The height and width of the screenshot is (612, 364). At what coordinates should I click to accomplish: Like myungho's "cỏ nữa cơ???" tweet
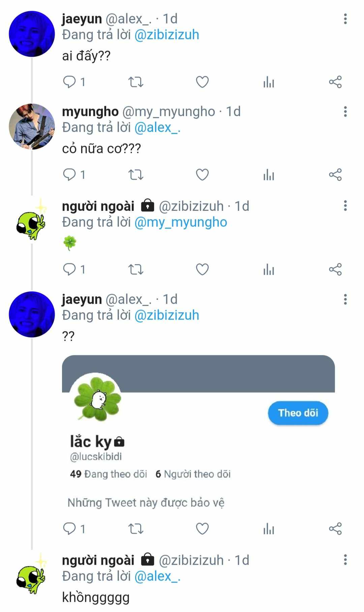[x=202, y=175]
